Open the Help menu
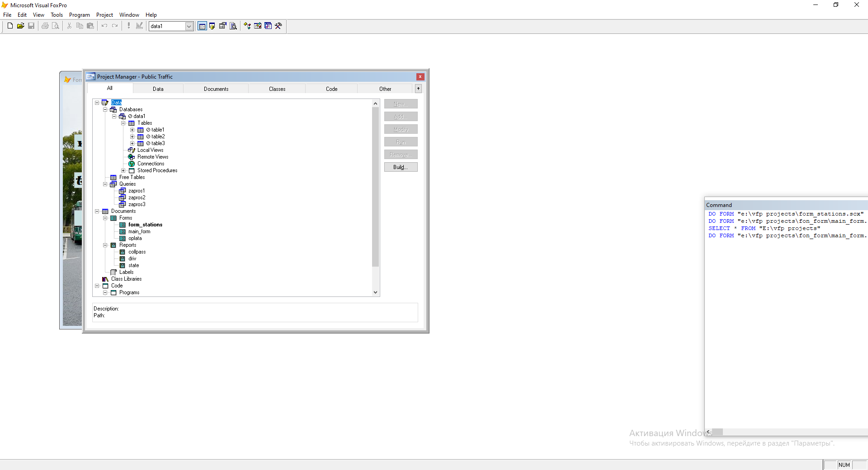The width and height of the screenshot is (868, 470). [x=151, y=15]
